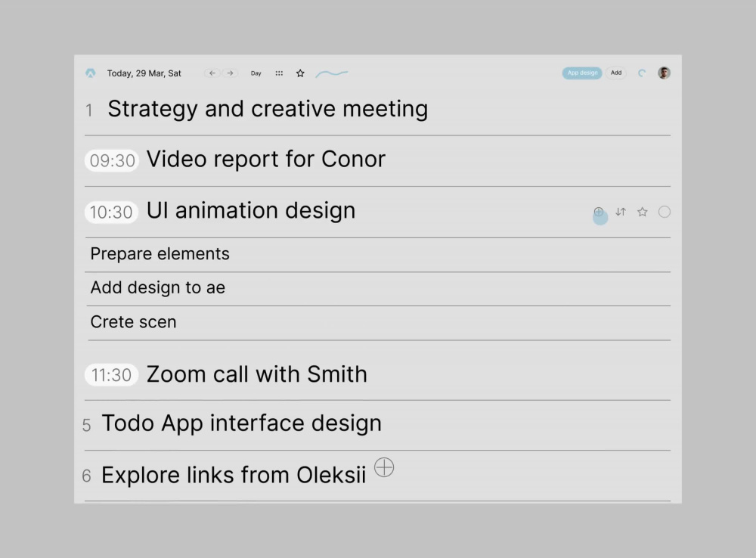Open the Day view selector
The image size is (756, 558).
pyautogui.click(x=256, y=73)
